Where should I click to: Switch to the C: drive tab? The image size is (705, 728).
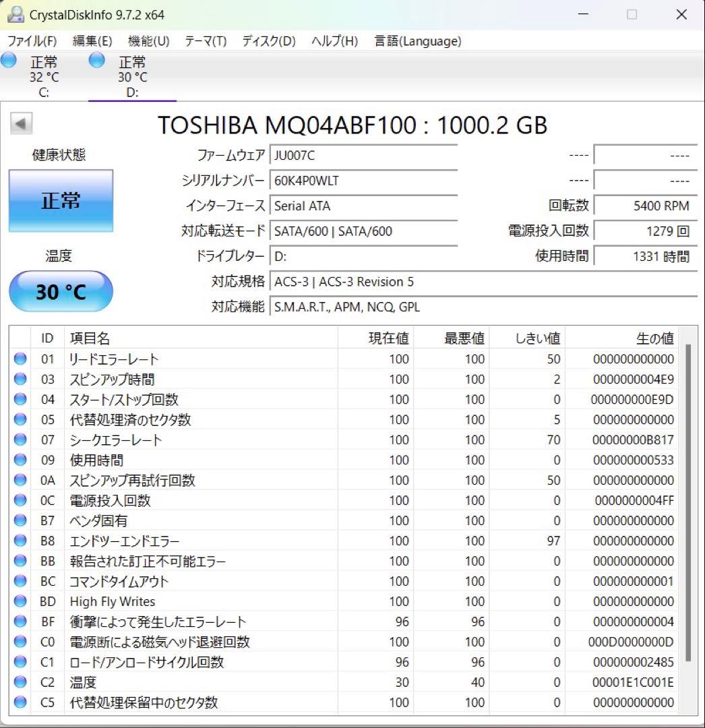[x=44, y=76]
